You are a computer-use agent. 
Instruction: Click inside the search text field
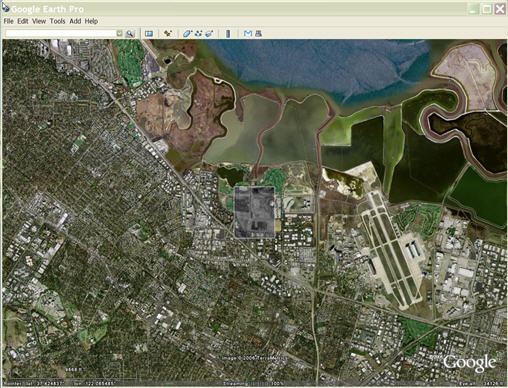click(x=61, y=33)
